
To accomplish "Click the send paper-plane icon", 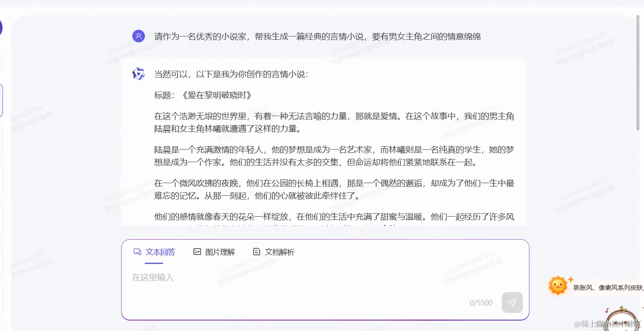I will [x=512, y=303].
